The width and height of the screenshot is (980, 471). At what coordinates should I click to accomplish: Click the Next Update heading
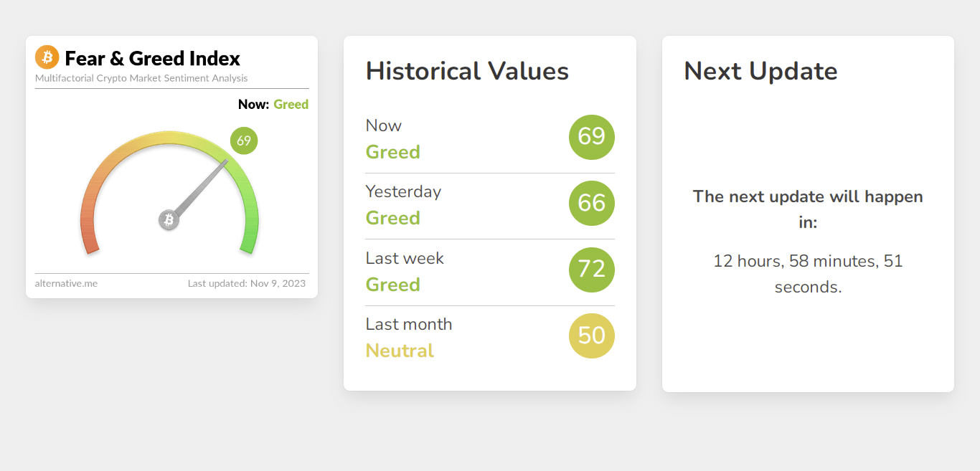[x=760, y=71]
